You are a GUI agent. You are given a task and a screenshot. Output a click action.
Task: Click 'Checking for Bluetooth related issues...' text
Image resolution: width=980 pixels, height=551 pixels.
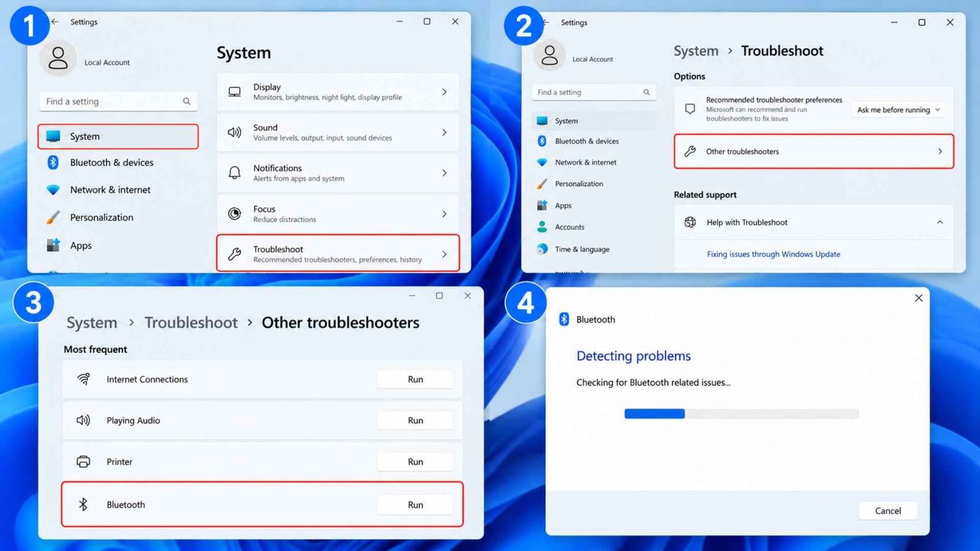click(x=654, y=383)
